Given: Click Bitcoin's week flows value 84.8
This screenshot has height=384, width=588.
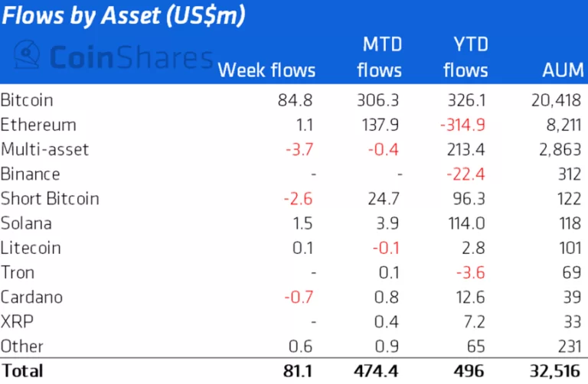Looking at the screenshot, I should [299, 100].
